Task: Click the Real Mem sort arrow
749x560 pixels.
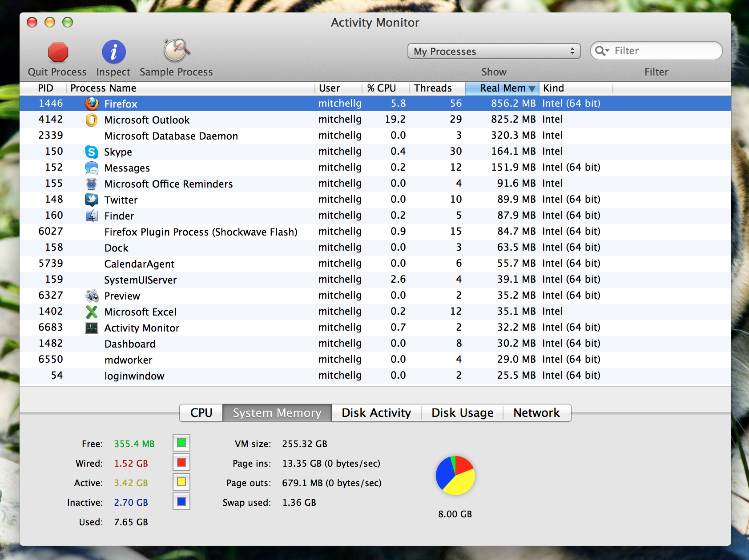Action: 532,89
